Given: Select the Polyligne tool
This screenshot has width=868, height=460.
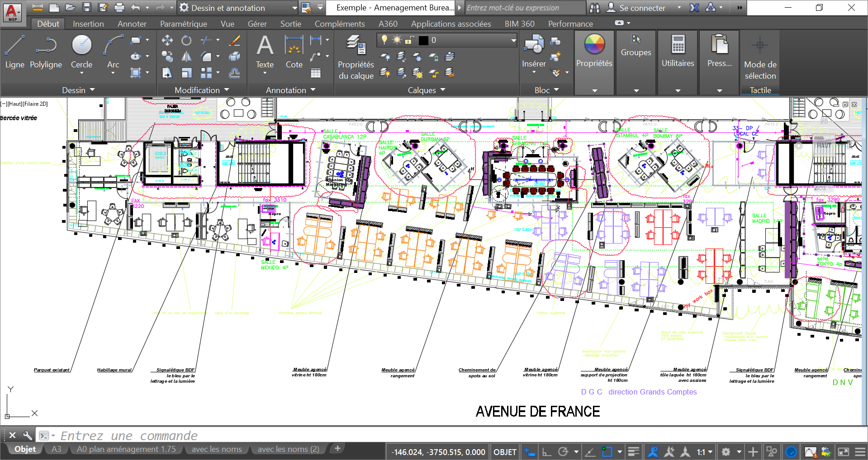Looking at the screenshot, I should tap(46, 52).
